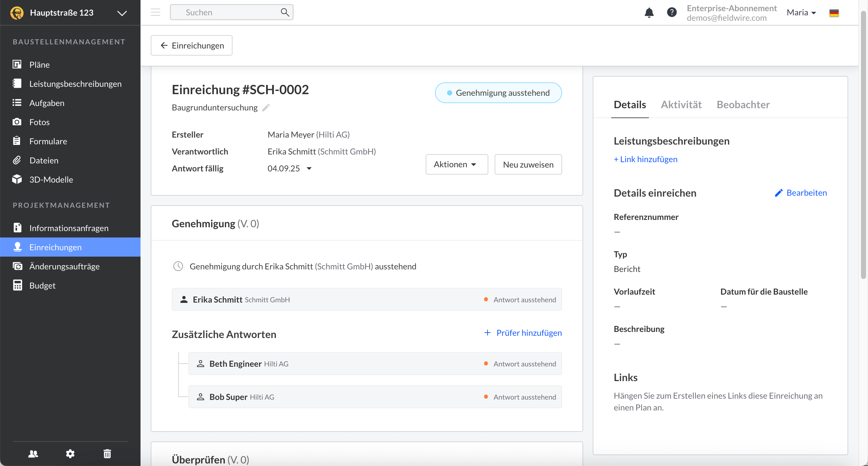Click the Neu zuweisen button
Screen dimensions: 868x466
tap(528, 164)
